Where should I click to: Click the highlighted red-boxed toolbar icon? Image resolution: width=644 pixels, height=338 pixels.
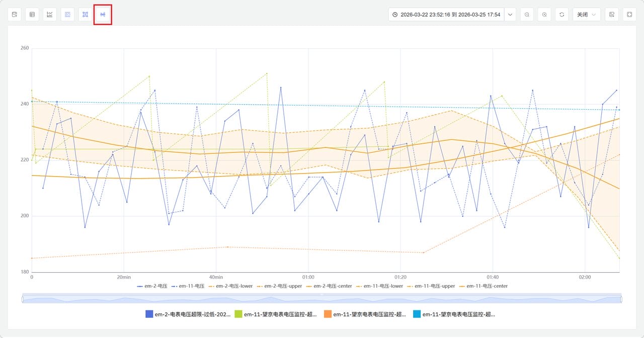103,15
